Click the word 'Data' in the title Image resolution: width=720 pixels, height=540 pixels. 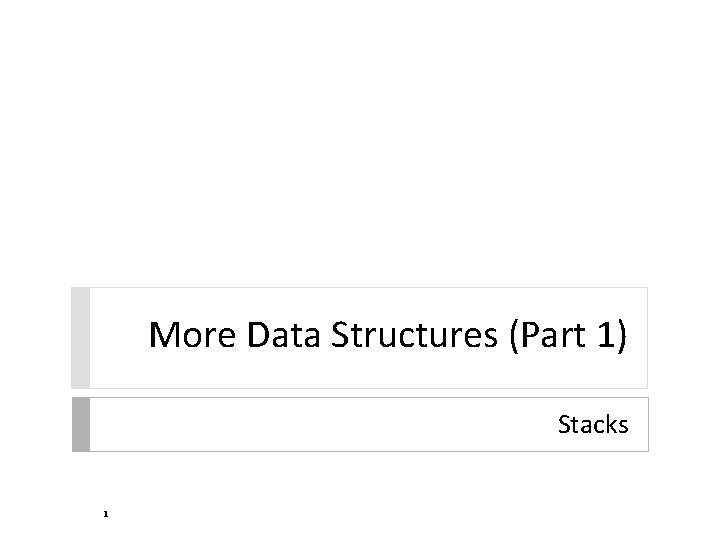tap(283, 335)
